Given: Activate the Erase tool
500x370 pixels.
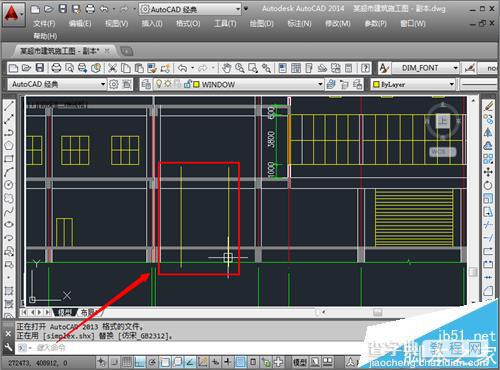Looking at the screenshot, I should pos(488,106).
